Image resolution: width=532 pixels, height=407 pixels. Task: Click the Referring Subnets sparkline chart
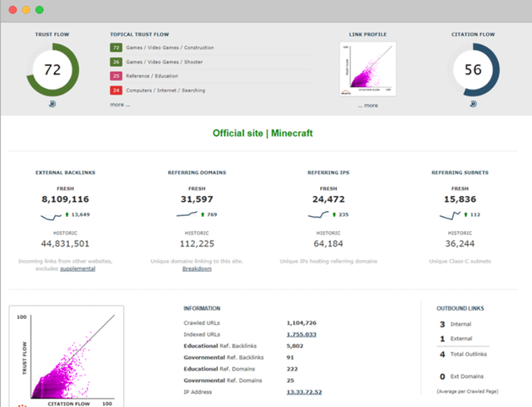(x=450, y=215)
